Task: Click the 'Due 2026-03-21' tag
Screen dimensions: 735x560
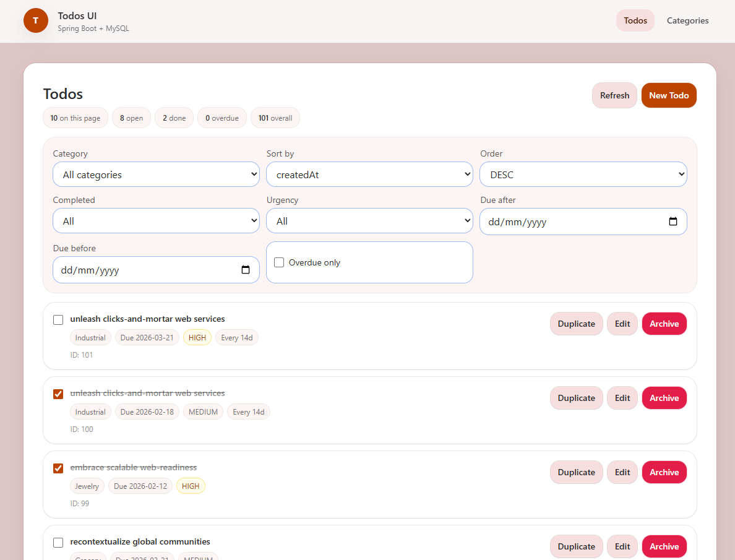Action: pyautogui.click(x=147, y=338)
